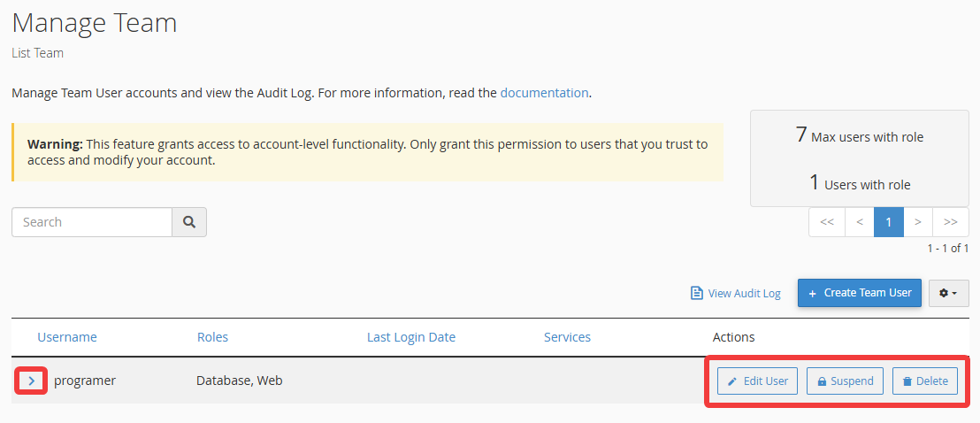The image size is (980, 423).
Task: Type in the Search field
Action: 92,222
